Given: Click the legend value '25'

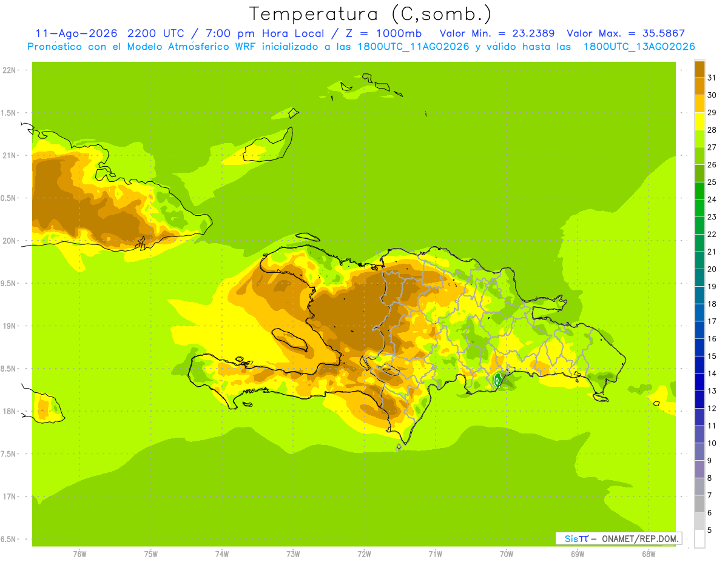Looking at the screenshot, I should [x=712, y=182].
